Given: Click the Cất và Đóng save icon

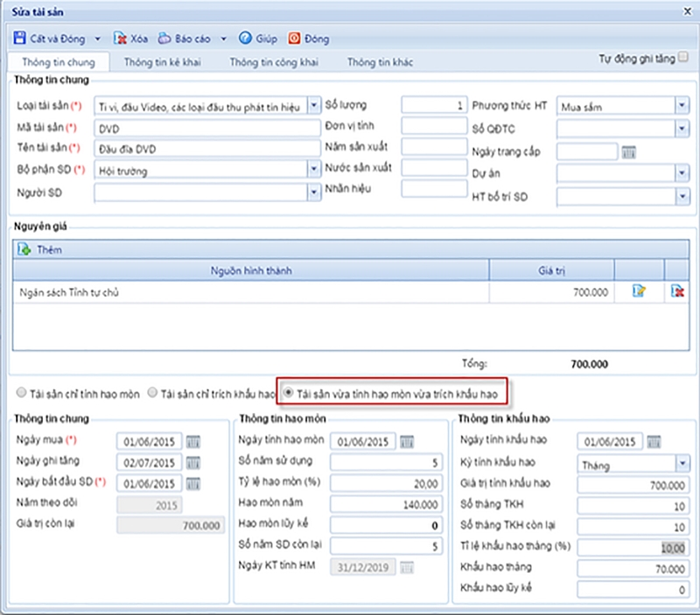Looking at the screenshot, I should click(x=19, y=38).
